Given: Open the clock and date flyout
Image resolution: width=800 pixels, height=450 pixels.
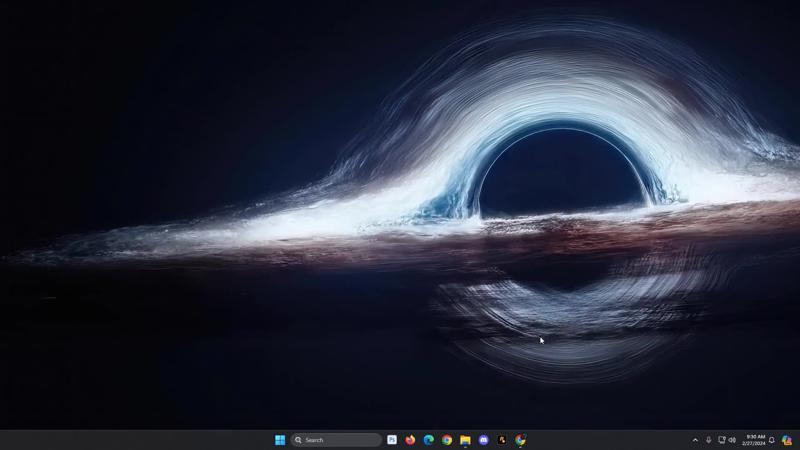Looking at the screenshot, I should point(754,440).
